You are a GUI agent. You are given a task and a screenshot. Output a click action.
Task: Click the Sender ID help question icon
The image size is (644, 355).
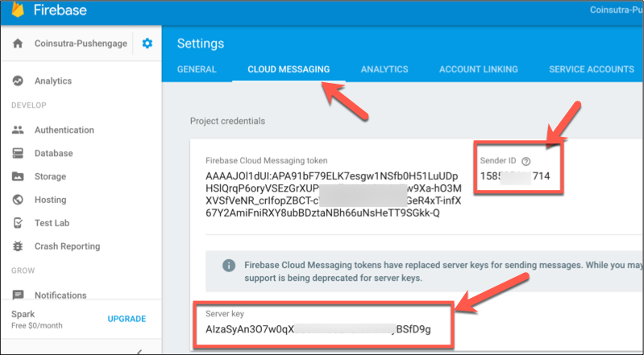pos(526,161)
